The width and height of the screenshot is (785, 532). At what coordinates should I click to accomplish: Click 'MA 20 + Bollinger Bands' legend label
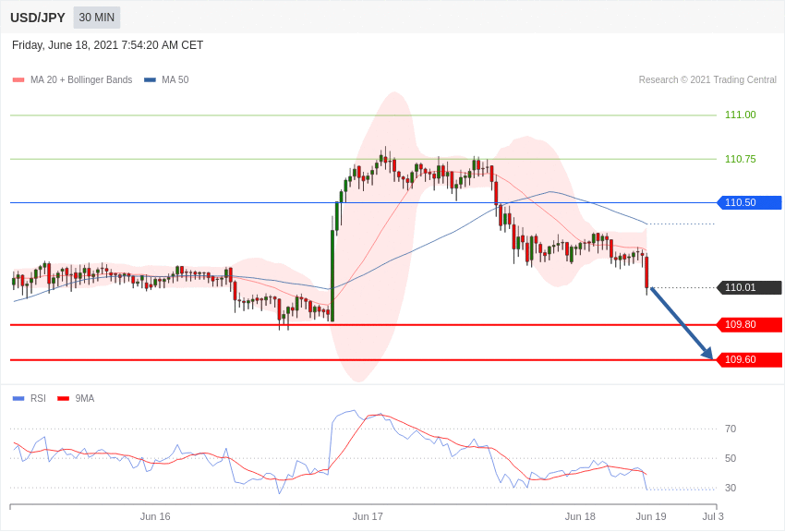click(81, 79)
